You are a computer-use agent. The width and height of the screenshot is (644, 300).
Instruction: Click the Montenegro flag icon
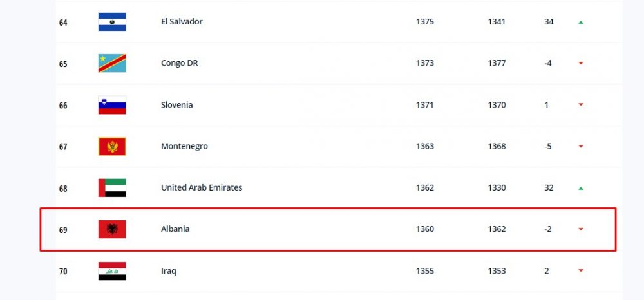[x=112, y=147]
